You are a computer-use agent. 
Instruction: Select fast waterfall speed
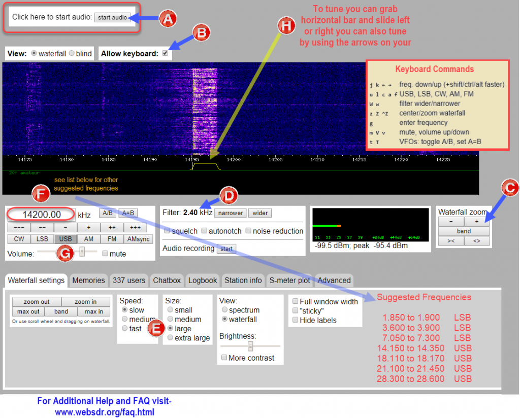pyautogui.click(x=125, y=328)
